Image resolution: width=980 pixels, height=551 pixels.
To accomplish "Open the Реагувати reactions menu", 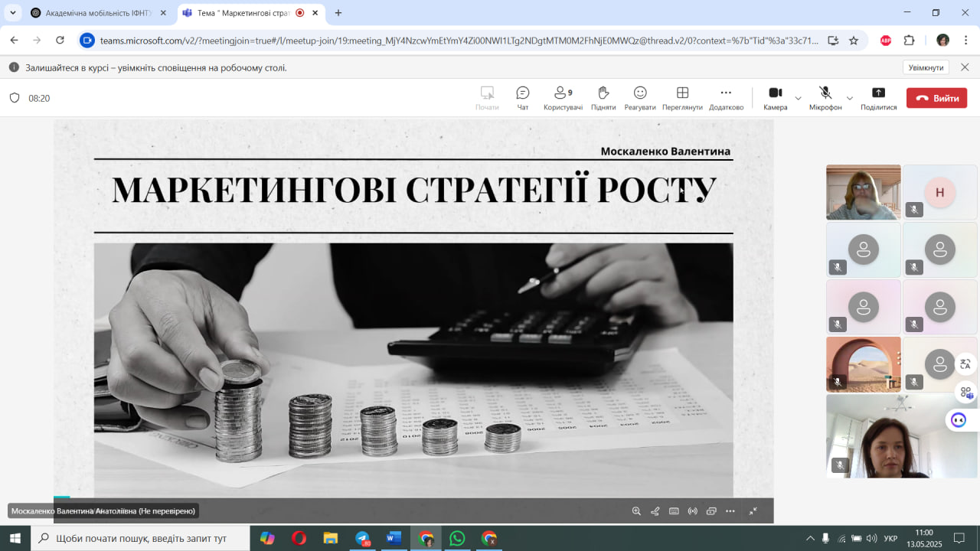I will coord(640,97).
